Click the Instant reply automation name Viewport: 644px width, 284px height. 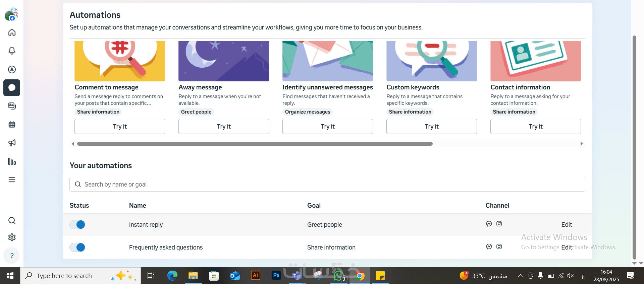146,225
